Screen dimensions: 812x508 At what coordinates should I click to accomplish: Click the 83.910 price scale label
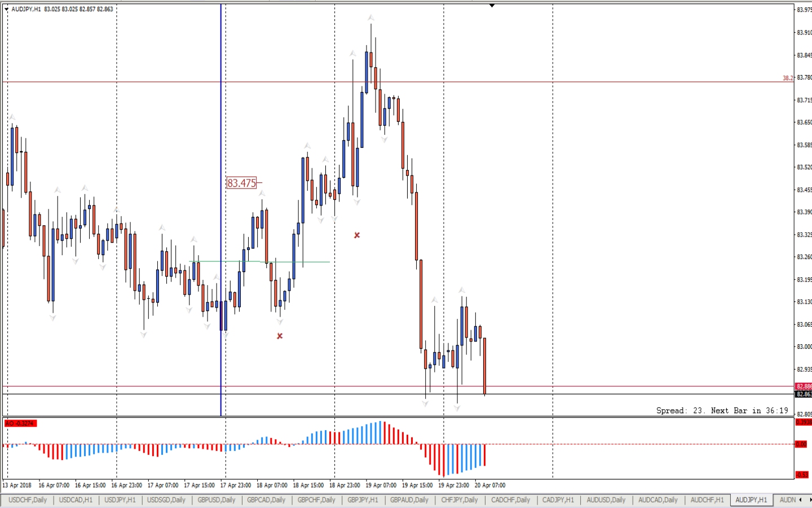[x=804, y=33]
